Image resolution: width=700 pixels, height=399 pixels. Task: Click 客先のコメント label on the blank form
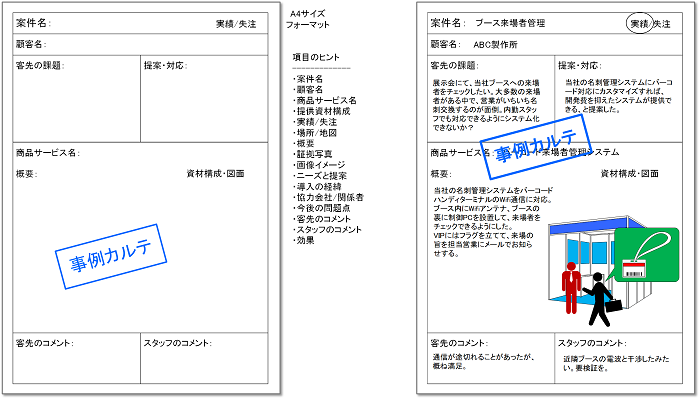pyautogui.click(x=45, y=343)
